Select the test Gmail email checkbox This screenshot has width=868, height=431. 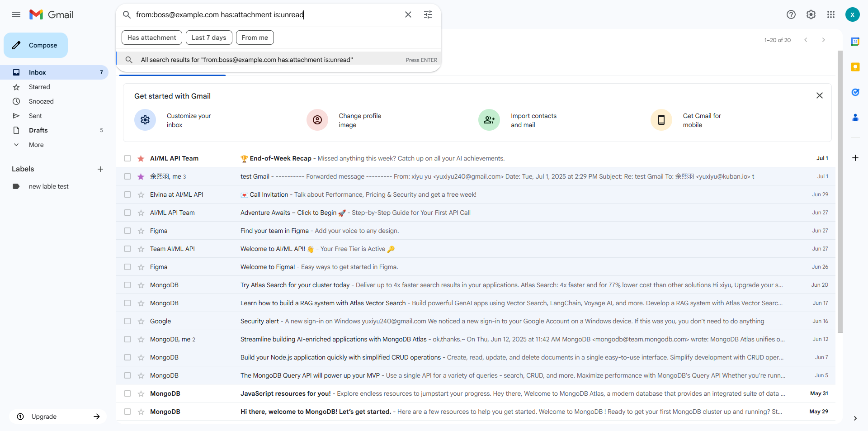[x=127, y=176]
